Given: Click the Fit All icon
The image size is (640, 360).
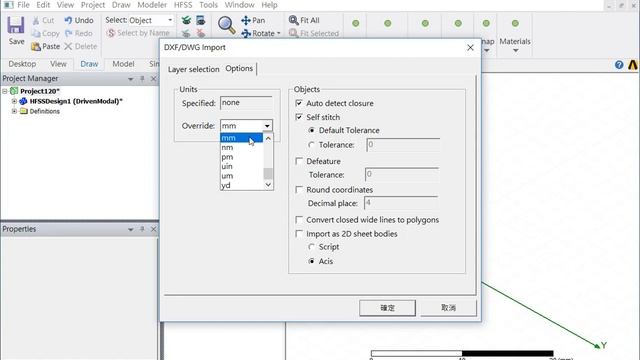Looking at the screenshot, I should point(293,20).
